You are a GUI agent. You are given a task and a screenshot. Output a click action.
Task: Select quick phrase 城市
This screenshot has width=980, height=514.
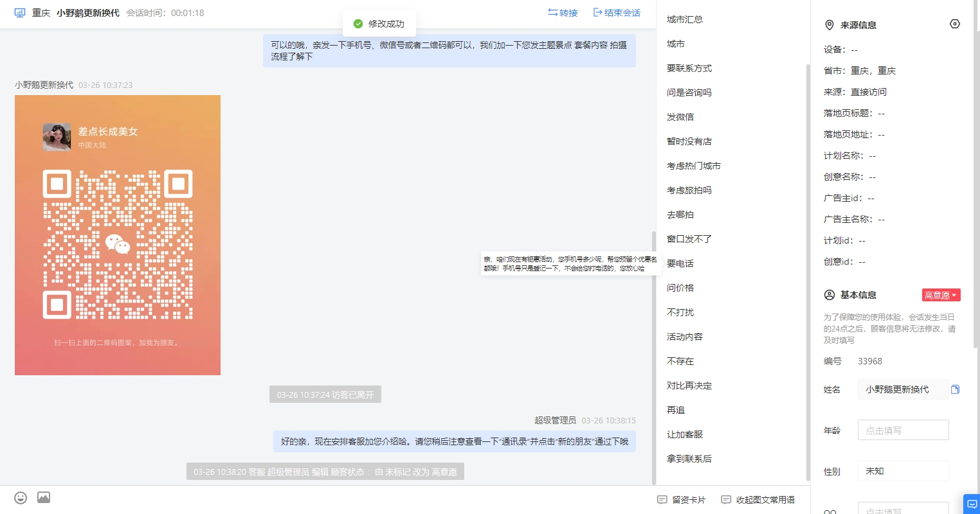tap(676, 44)
